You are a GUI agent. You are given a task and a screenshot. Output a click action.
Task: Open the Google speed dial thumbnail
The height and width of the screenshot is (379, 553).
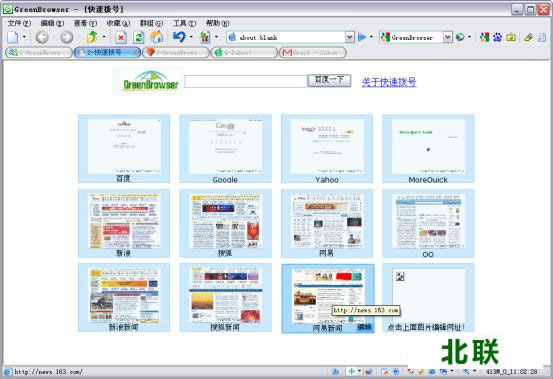pyautogui.click(x=225, y=146)
